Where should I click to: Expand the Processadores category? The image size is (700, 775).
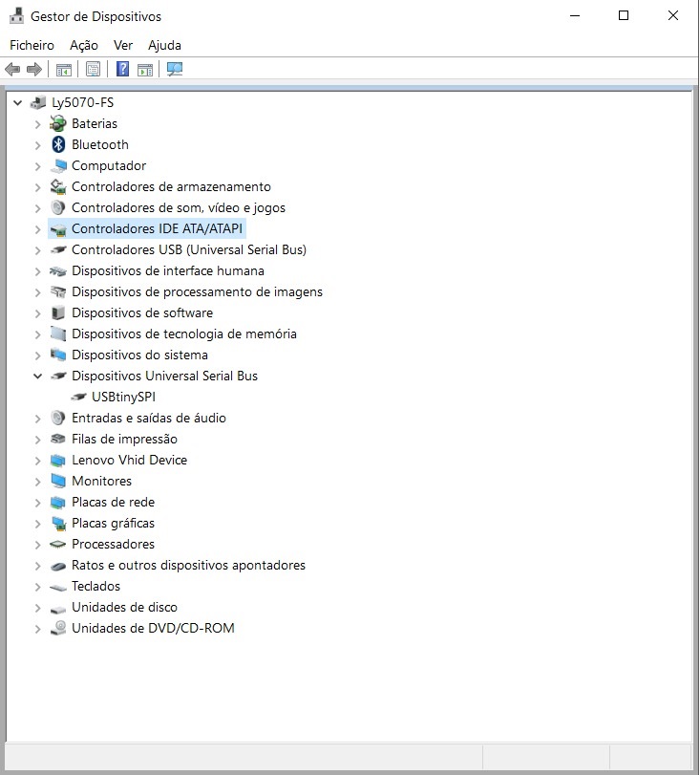point(37,544)
